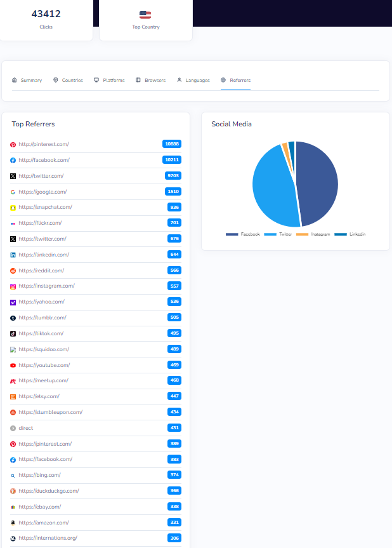
Task: Click the https://duckduckgo.com/ row text
Action: [49, 491]
